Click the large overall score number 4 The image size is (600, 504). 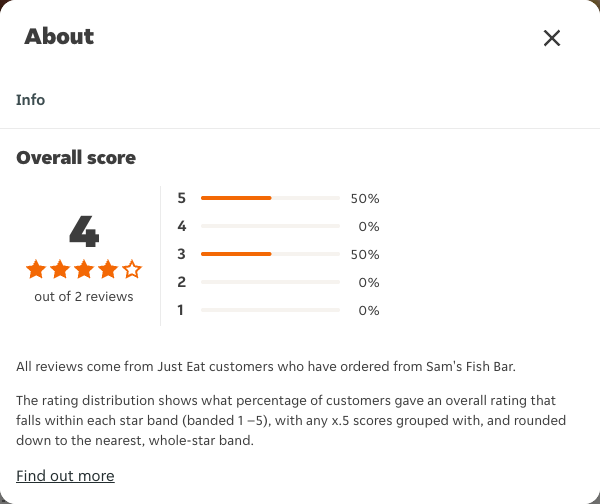(x=84, y=231)
